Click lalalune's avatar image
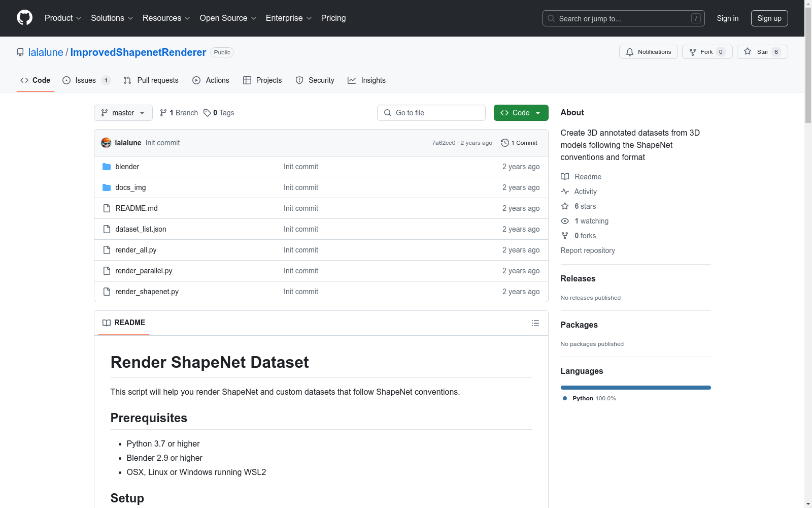The image size is (812, 508). point(106,143)
